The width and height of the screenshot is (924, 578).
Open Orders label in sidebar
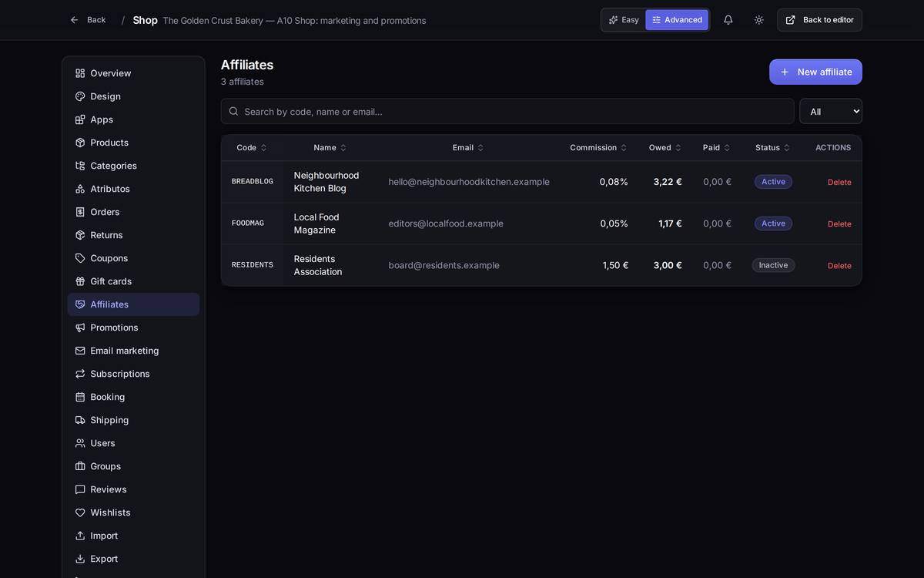(x=105, y=212)
